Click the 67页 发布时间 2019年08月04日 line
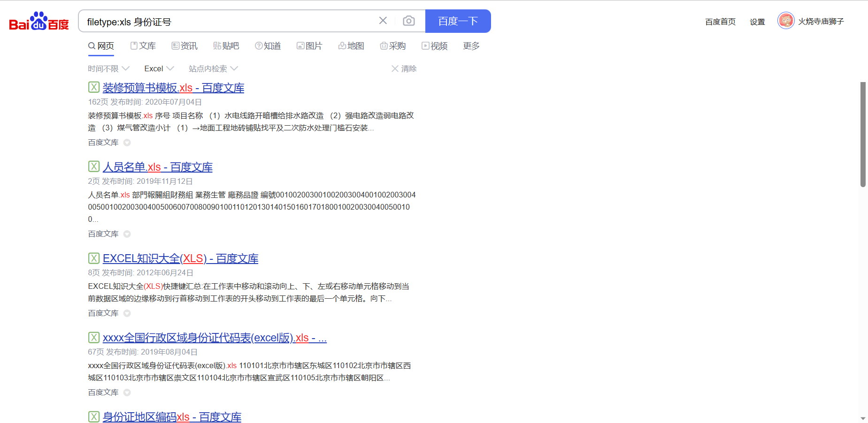 [x=143, y=352]
